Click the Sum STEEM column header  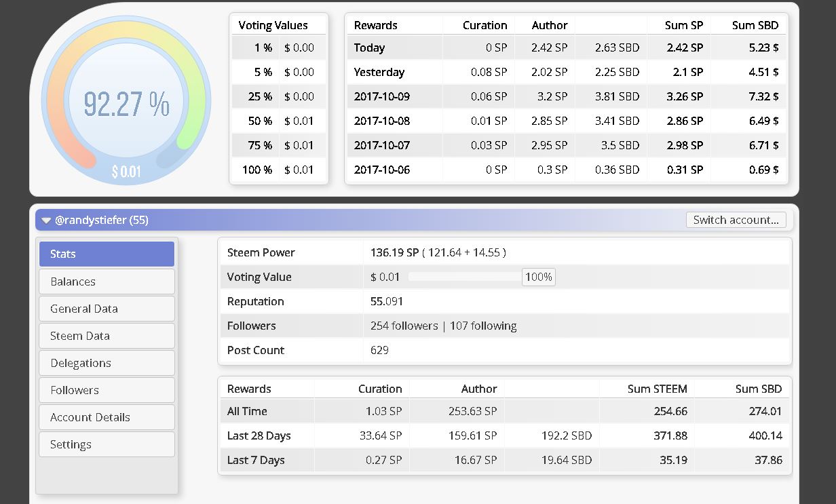point(657,389)
